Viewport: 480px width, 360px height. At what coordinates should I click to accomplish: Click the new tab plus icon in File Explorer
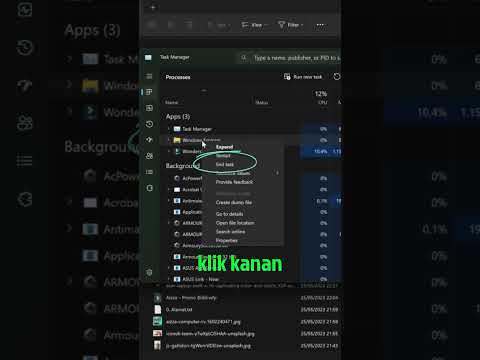[x=153, y=8]
